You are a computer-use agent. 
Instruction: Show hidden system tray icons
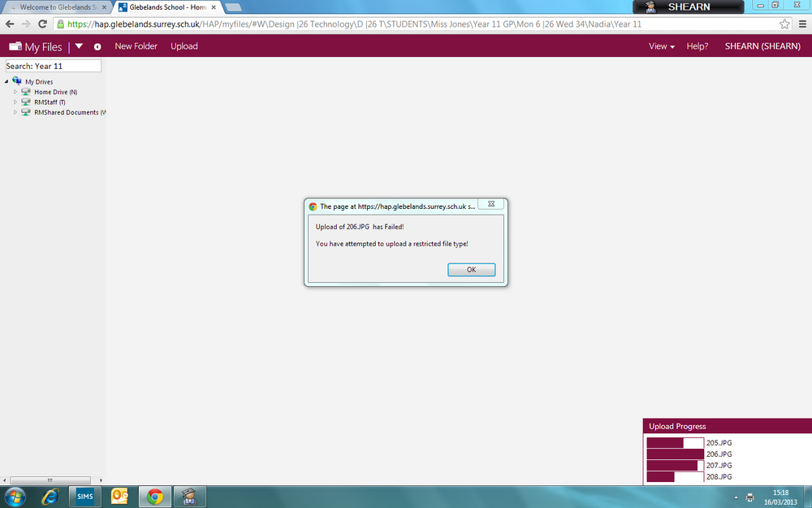(736, 497)
